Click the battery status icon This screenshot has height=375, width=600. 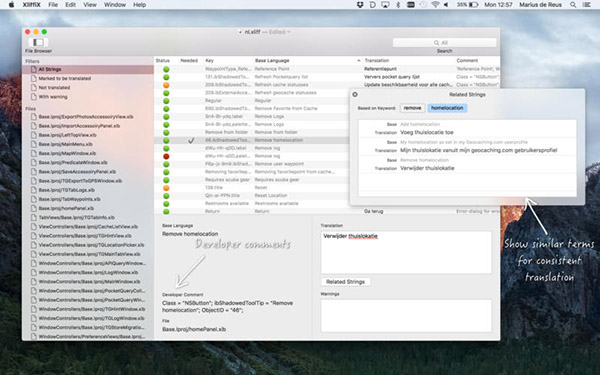[x=474, y=5]
